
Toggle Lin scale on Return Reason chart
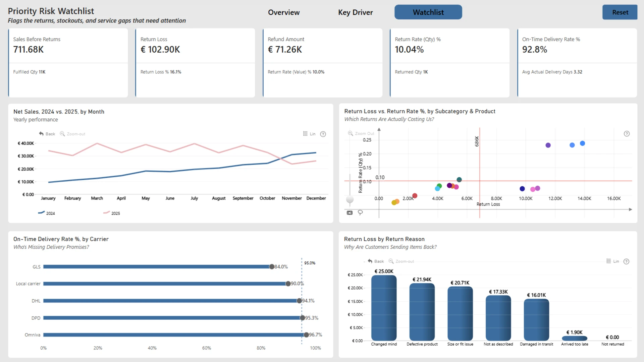(x=613, y=261)
